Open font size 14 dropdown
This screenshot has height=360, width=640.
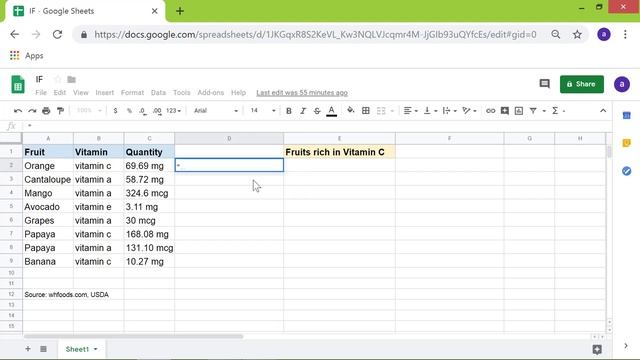[x=263, y=111]
